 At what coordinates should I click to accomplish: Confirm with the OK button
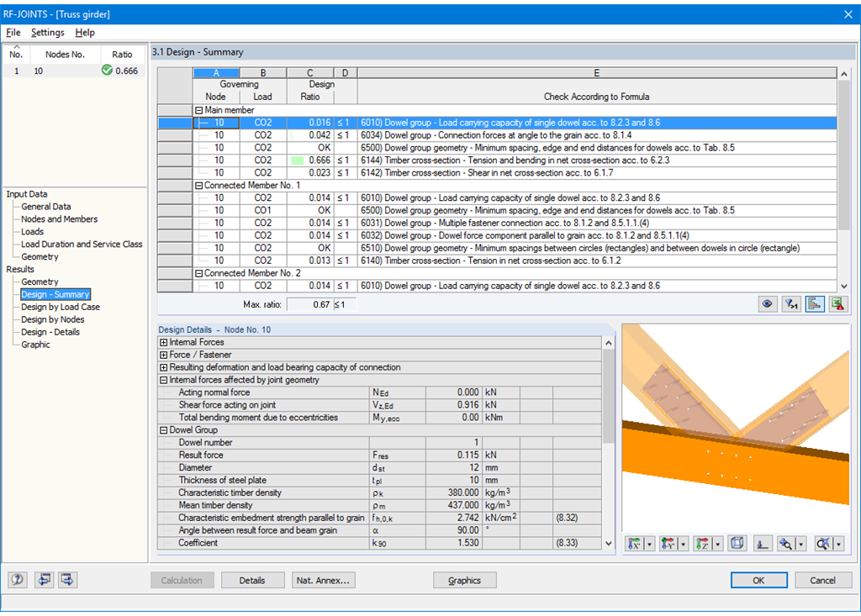pyautogui.click(x=759, y=581)
